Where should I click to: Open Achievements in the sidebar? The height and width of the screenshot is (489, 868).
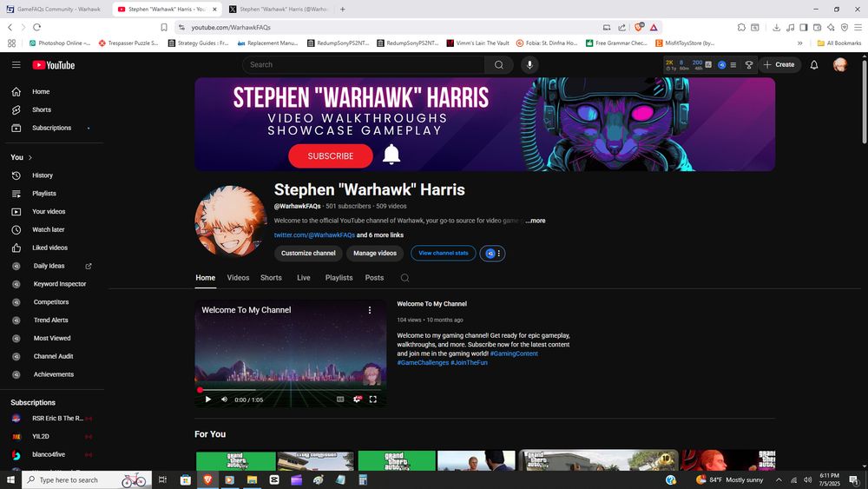54,374
